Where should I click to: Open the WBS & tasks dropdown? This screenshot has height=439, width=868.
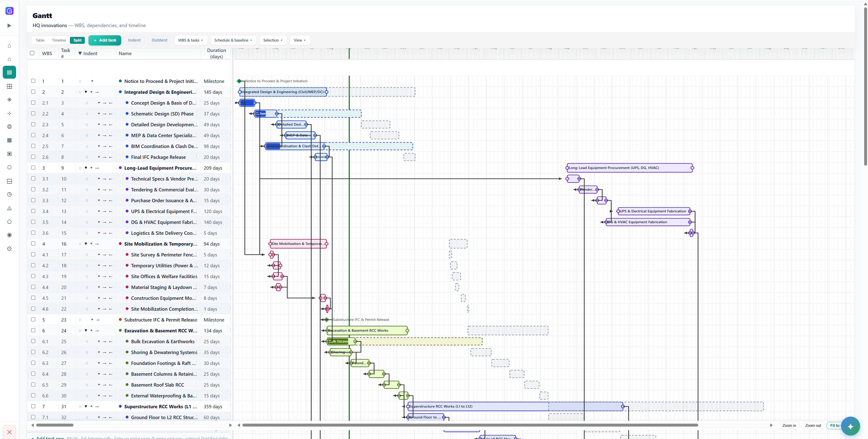191,40
